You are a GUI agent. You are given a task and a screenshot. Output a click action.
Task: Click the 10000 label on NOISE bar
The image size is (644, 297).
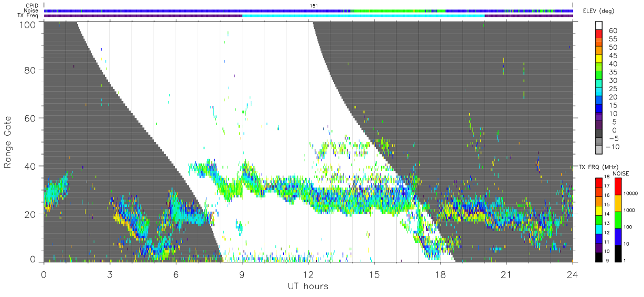click(x=632, y=194)
